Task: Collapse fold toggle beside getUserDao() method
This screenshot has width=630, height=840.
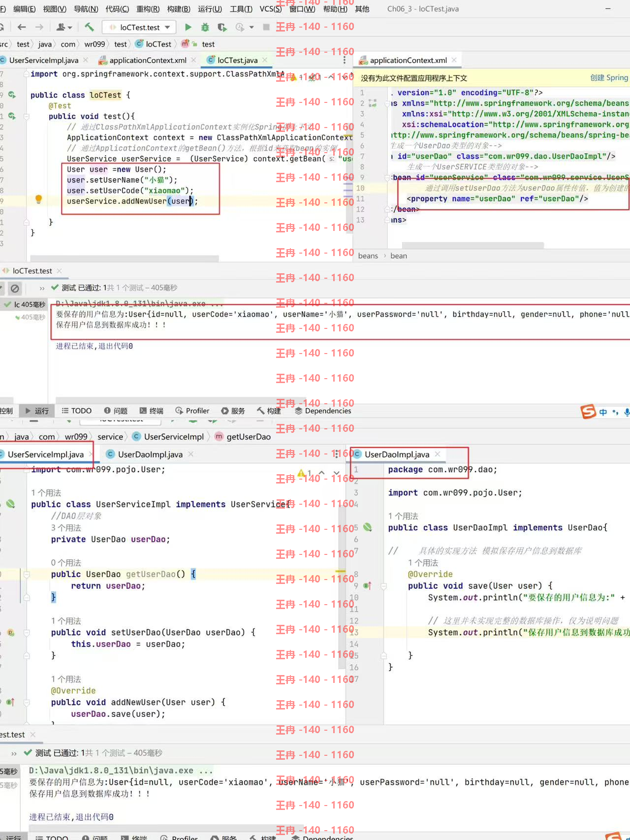Action: 27,574
